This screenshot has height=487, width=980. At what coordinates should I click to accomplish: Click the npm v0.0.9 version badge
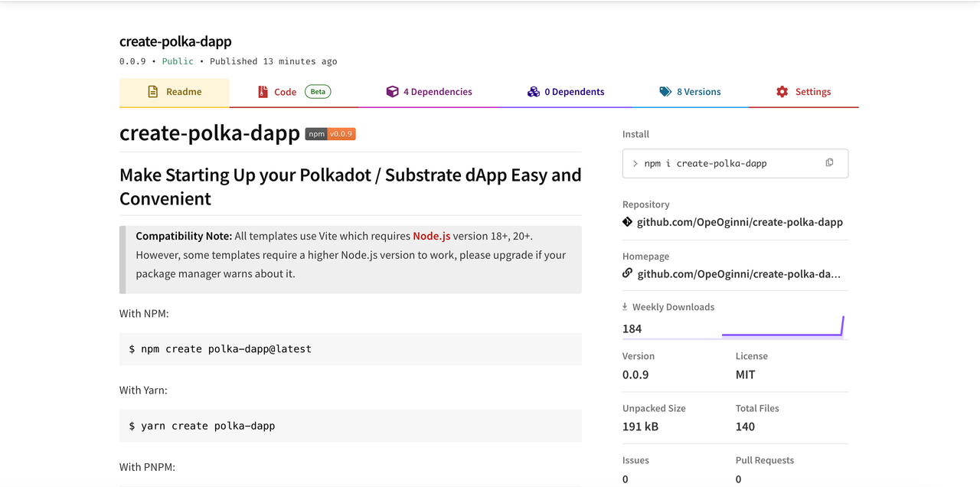tap(330, 134)
